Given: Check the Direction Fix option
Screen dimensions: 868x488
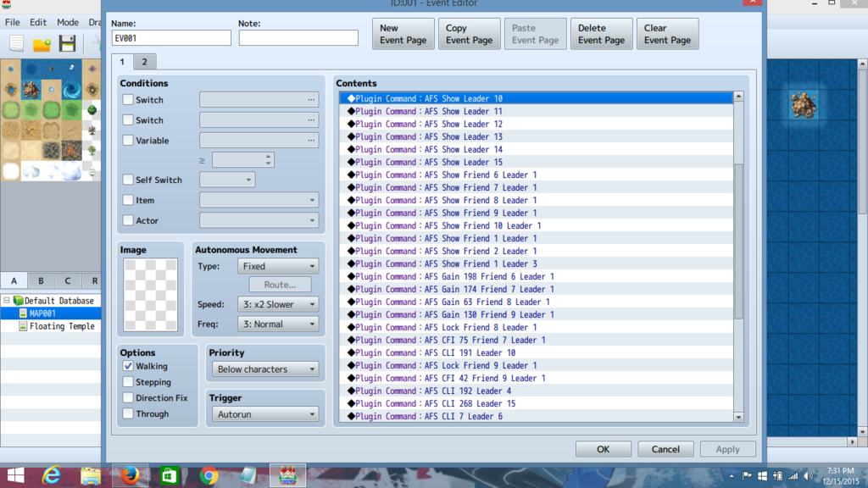Looking at the screenshot, I should [x=128, y=397].
